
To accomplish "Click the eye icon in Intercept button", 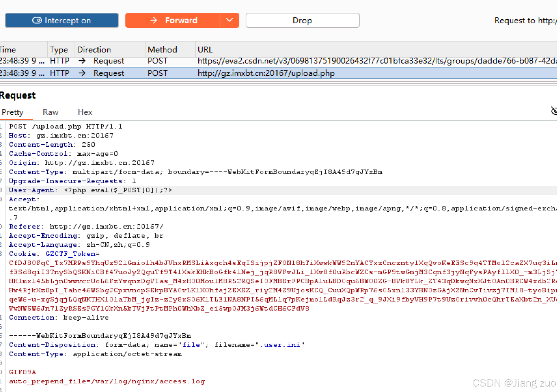I will (x=37, y=21).
